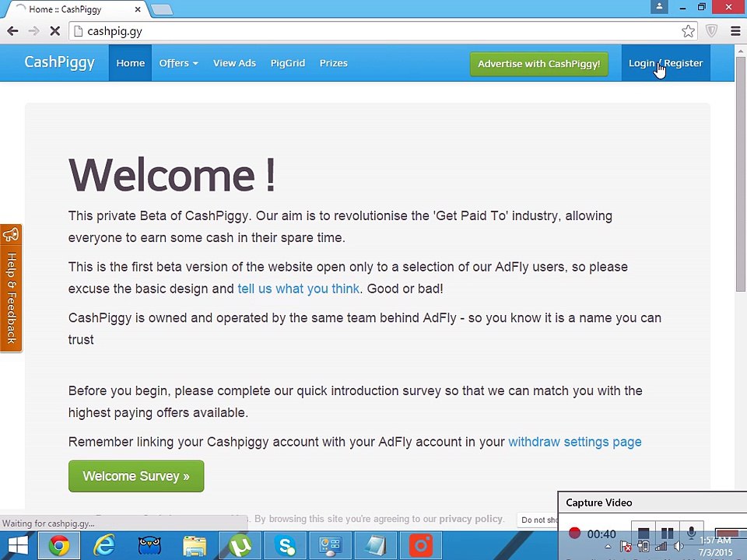This screenshot has width=747, height=560.
Task: Click Chrome taskbar icon
Action: 59,546
